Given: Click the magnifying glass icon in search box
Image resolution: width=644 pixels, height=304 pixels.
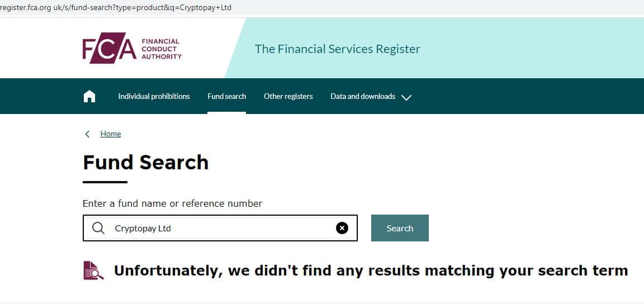Looking at the screenshot, I should point(98,228).
